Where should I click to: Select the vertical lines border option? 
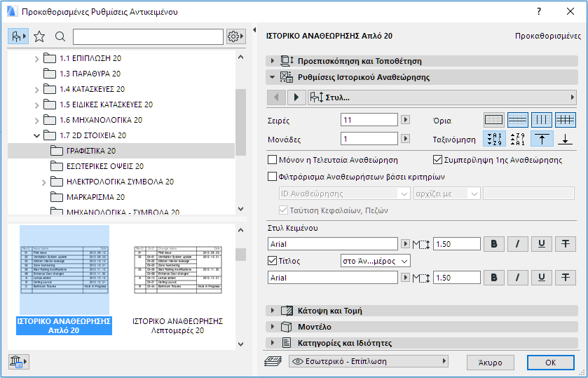pyautogui.click(x=542, y=120)
